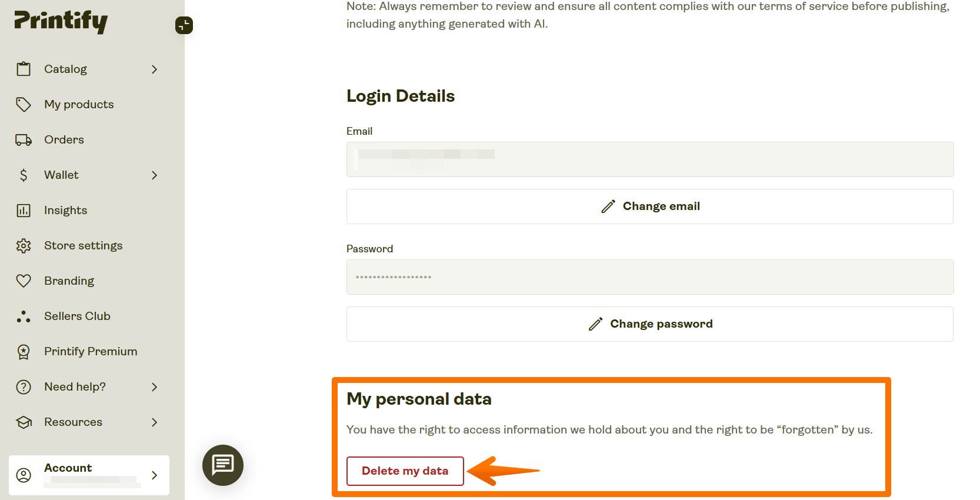Click the Store settings gear icon
Screen dimensions: 980x500
coord(24,245)
